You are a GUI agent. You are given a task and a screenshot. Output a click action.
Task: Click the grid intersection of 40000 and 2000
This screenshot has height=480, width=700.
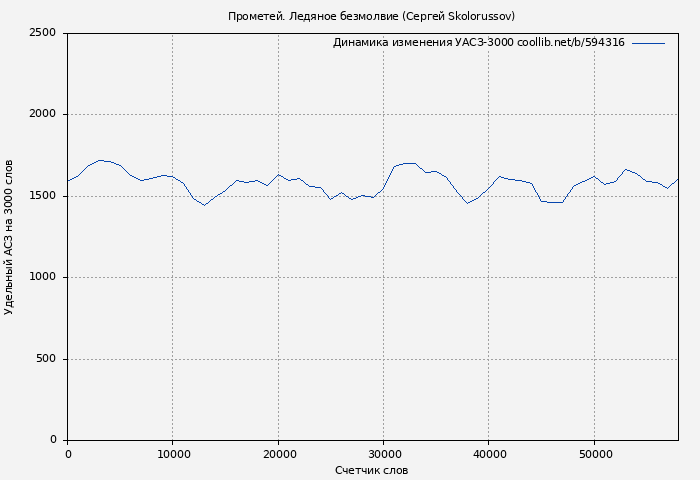[489, 115]
